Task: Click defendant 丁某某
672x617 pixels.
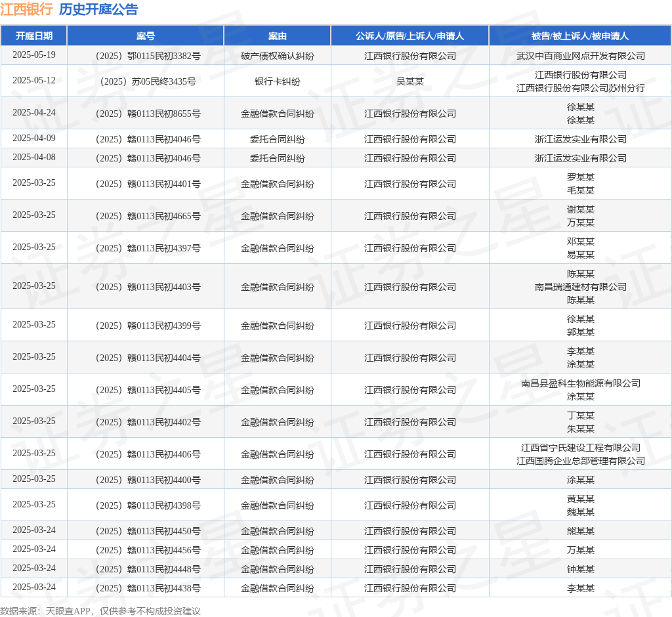Action: pyautogui.click(x=580, y=415)
